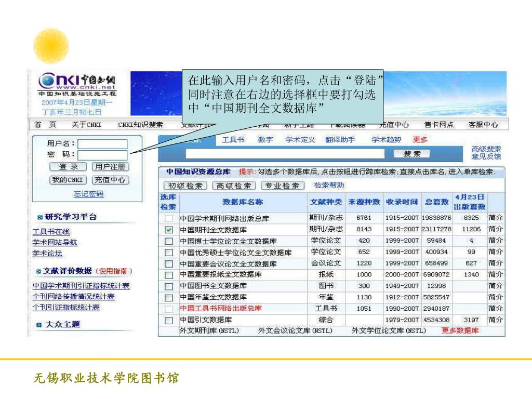Open the red 更多数据库 link

click(460, 330)
